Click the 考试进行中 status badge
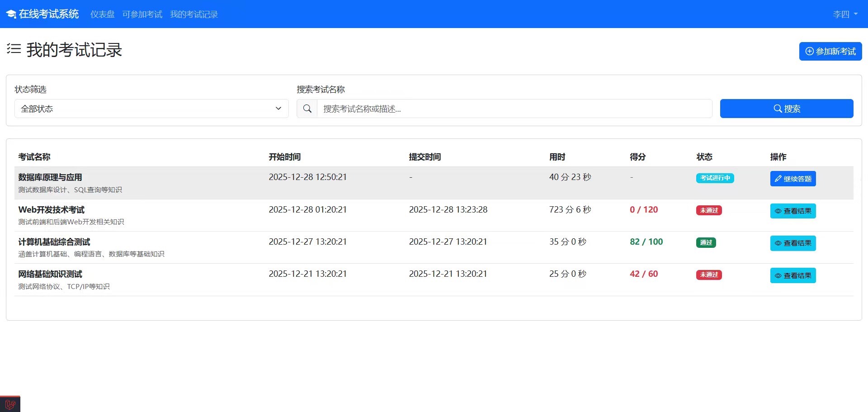The image size is (868, 412). pos(714,178)
